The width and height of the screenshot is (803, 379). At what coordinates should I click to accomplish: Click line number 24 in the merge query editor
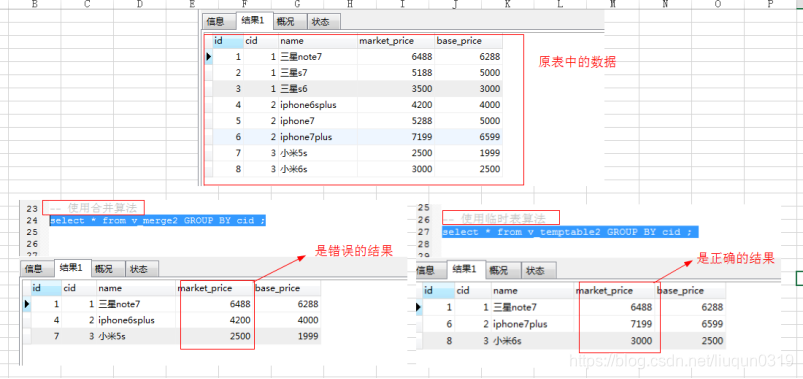[32, 221]
